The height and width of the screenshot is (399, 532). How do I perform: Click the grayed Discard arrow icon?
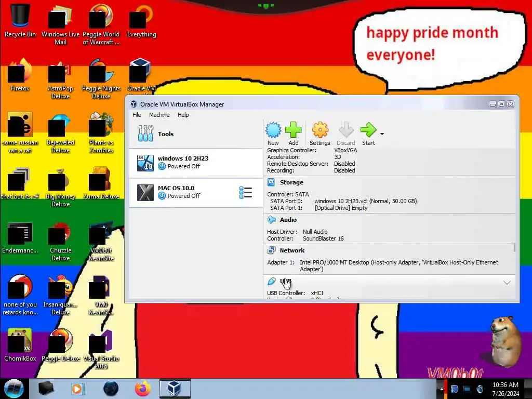[345, 130]
